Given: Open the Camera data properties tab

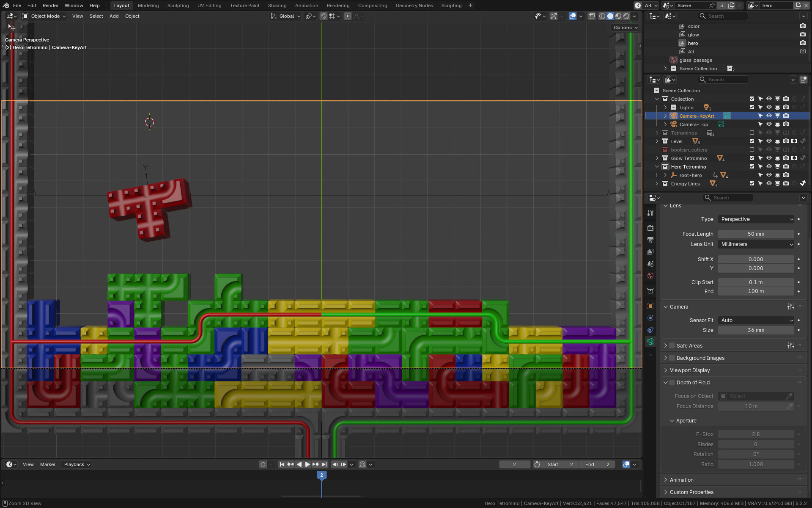Looking at the screenshot, I should tap(650, 342).
